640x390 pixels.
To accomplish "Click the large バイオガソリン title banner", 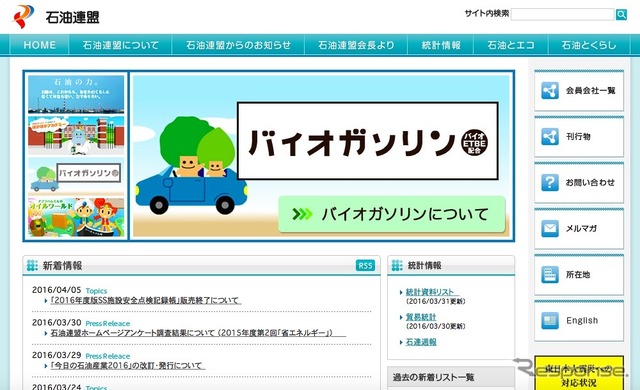I will 368,141.
